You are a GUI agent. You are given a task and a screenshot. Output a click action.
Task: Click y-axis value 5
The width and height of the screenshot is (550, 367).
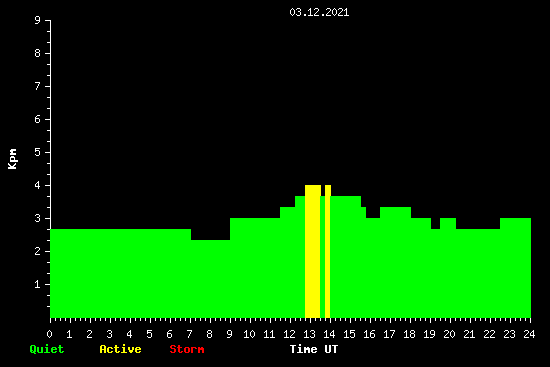[x=38, y=152]
